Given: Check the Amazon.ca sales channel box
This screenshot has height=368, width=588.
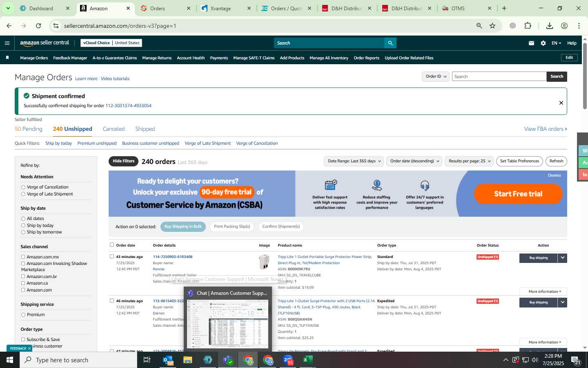Looking at the screenshot, I should coord(23,283).
